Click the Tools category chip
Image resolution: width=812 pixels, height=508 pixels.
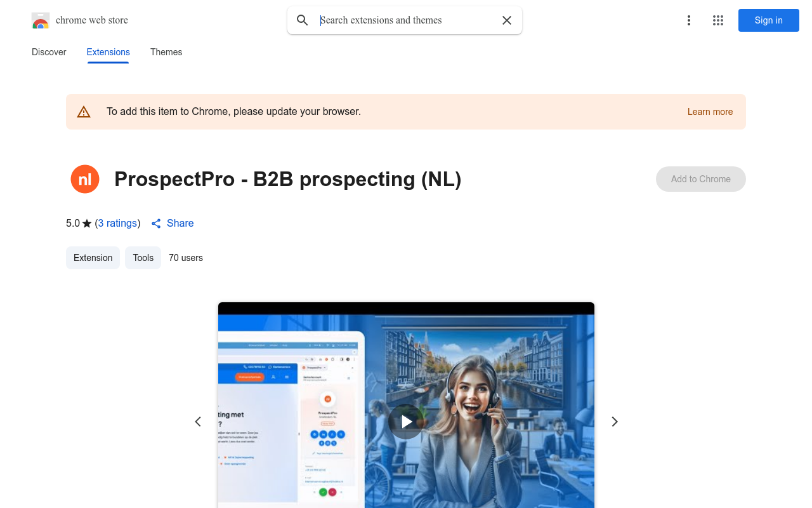[x=143, y=258]
